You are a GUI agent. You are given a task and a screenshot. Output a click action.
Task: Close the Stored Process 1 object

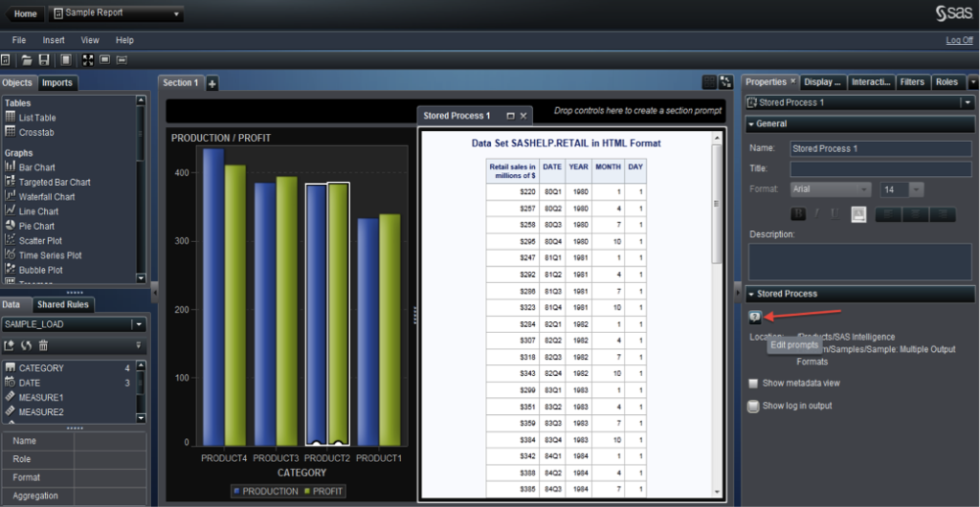pyautogui.click(x=523, y=116)
